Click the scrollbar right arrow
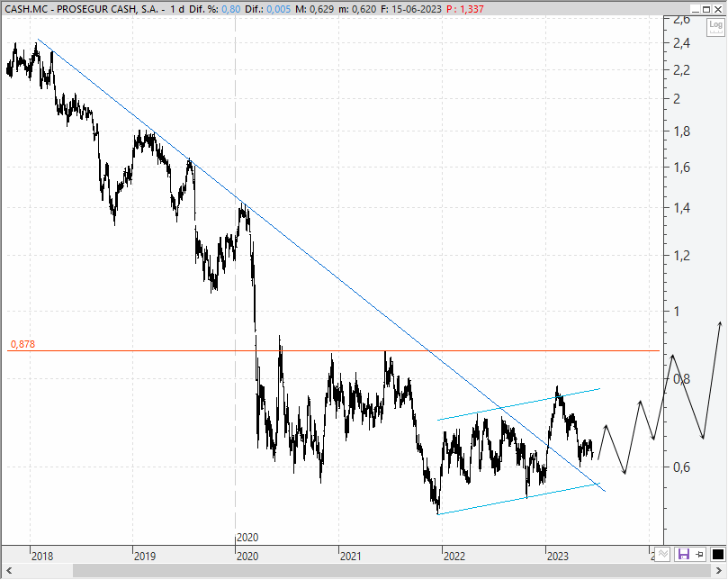Screen dimensions: 728x580 tap(719, 570)
